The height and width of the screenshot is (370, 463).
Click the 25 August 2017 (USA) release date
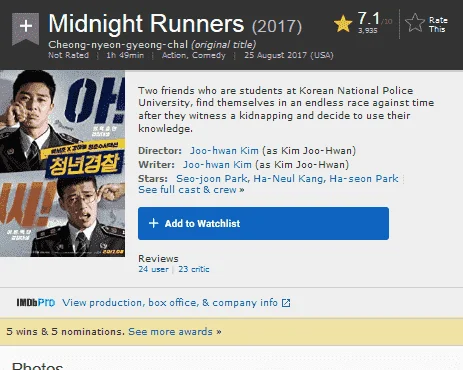[289, 55]
